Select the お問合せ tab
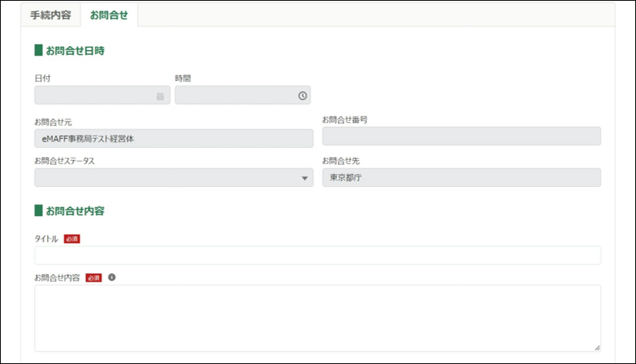The height and width of the screenshot is (364, 636). click(x=109, y=15)
